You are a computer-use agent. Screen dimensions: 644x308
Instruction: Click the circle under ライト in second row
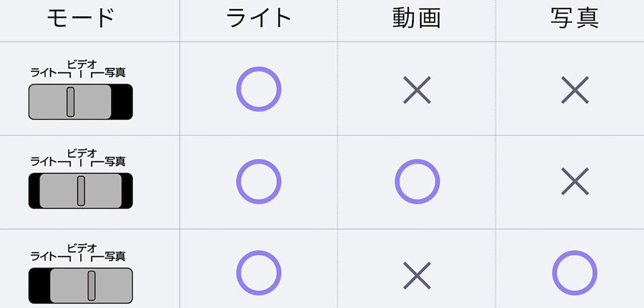pos(259,181)
